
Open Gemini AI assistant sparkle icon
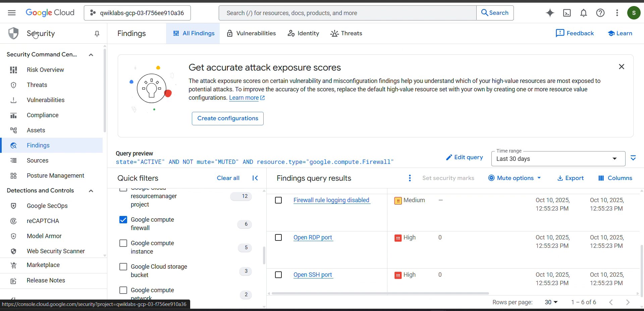550,13
